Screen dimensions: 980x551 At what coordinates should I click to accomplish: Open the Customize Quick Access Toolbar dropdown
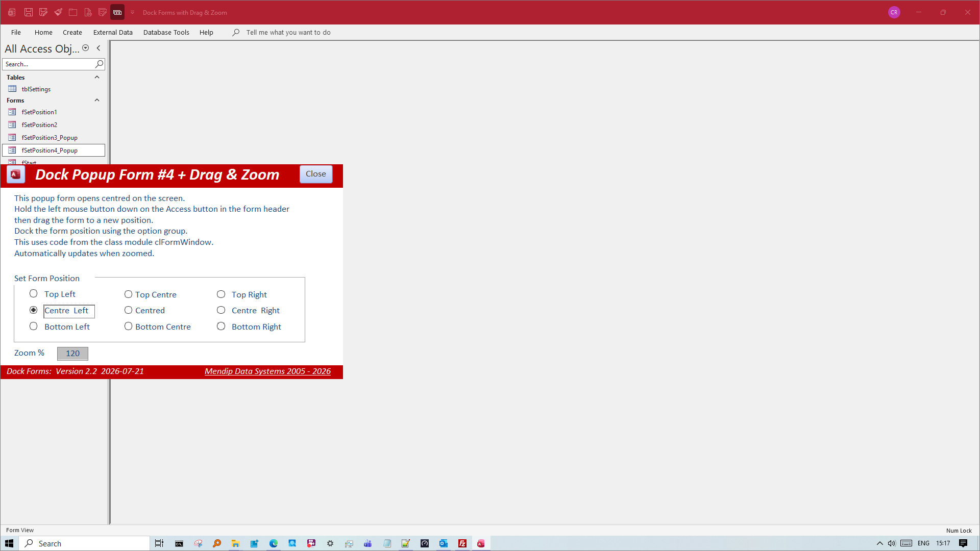click(x=132, y=12)
